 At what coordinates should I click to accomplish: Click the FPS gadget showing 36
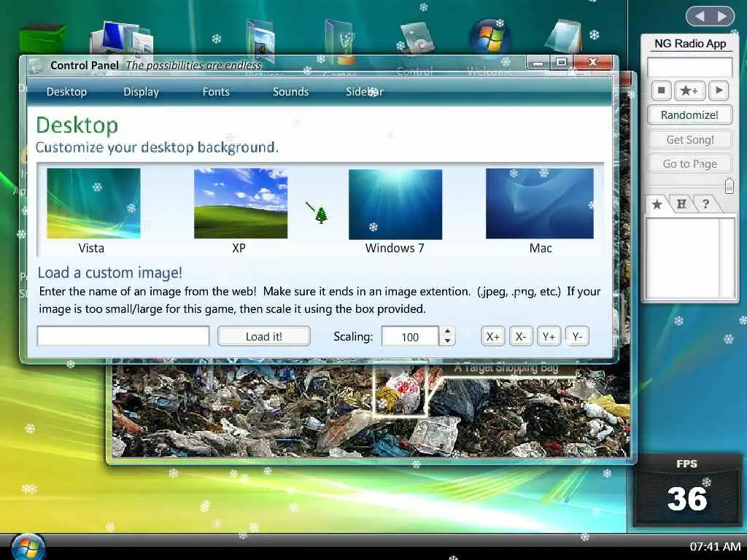(687, 490)
